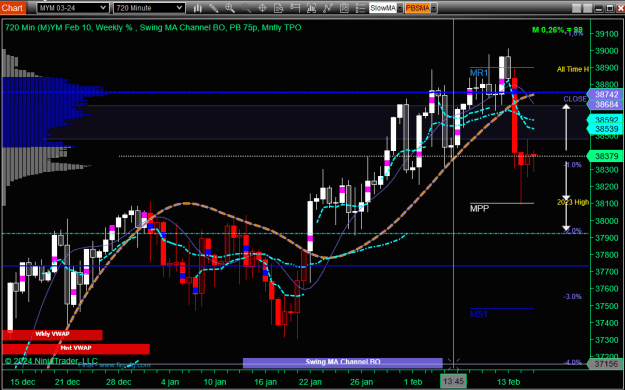This screenshot has height=390, width=625.
Task: Click the 13:45 time marker on axis
Action: pyautogui.click(x=453, y=382)
